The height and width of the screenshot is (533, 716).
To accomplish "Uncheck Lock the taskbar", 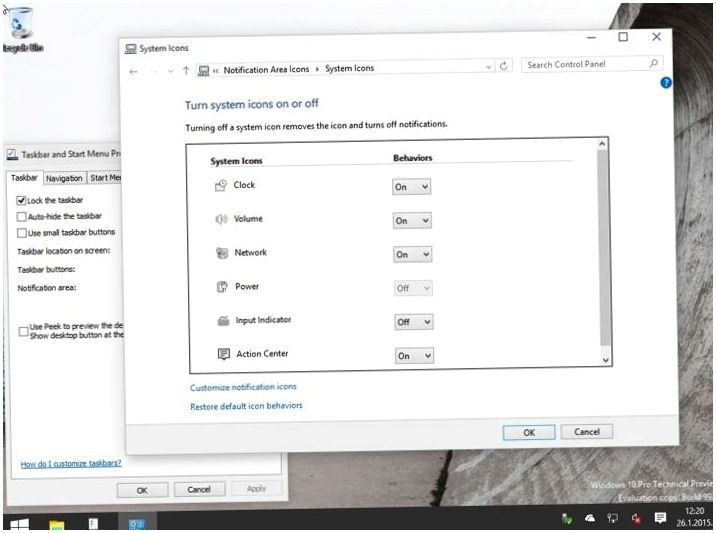I will pos(21,201).
